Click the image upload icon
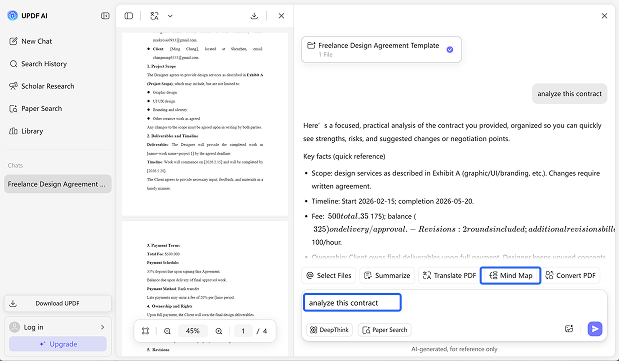The image size is (619, 361). 569,329
